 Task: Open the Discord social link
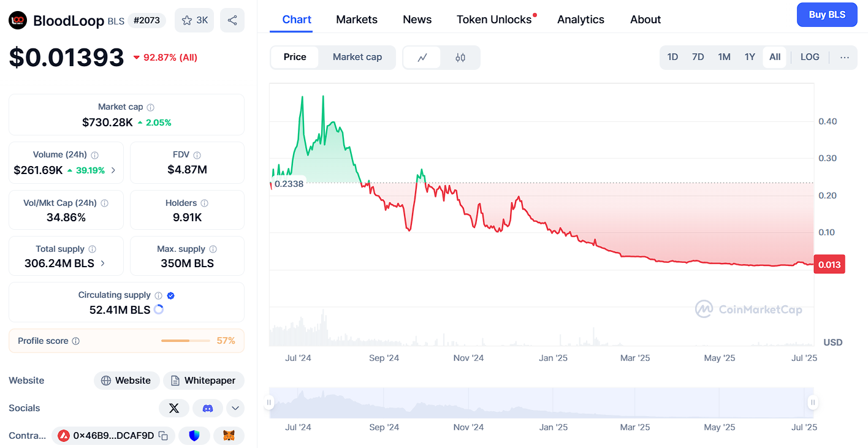tap(208, 408)
